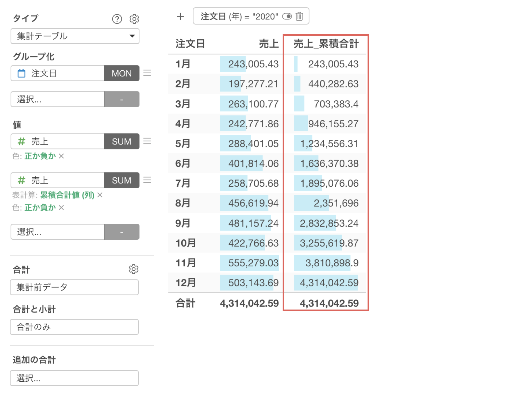
Task: Open the menu icon next to the first 売上 SUM
Action: click(147, 141)
